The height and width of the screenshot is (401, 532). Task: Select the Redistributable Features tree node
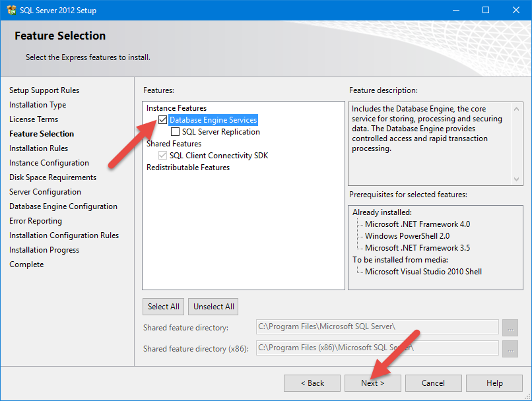(x=188, y=168)
